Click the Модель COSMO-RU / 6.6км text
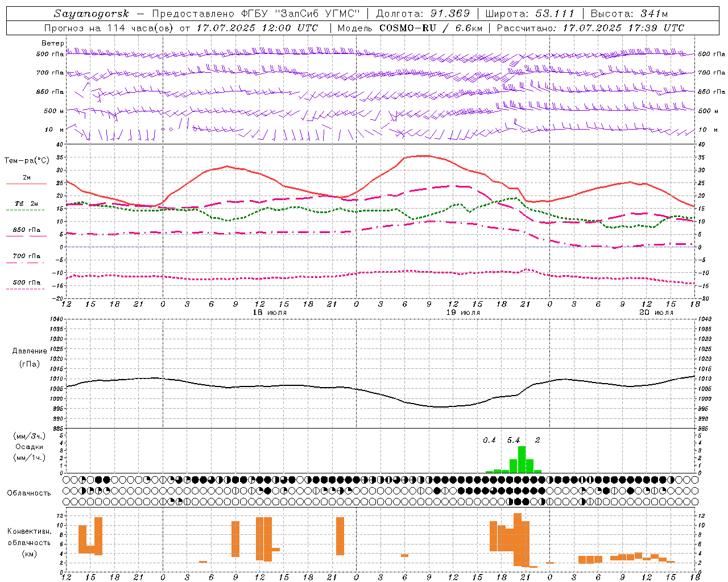Screen dimensions: 728x582 (409, 28)
